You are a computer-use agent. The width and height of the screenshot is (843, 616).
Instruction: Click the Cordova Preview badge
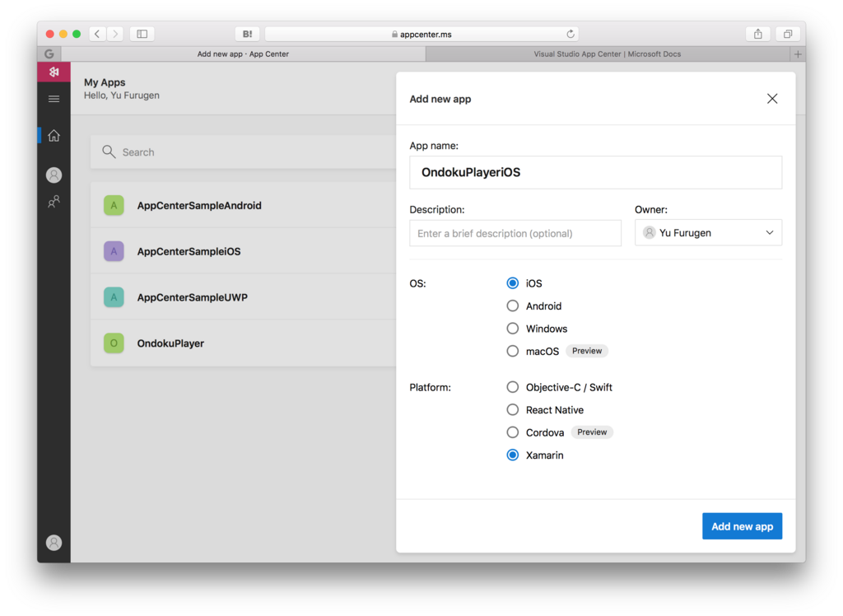coord(592,432)
